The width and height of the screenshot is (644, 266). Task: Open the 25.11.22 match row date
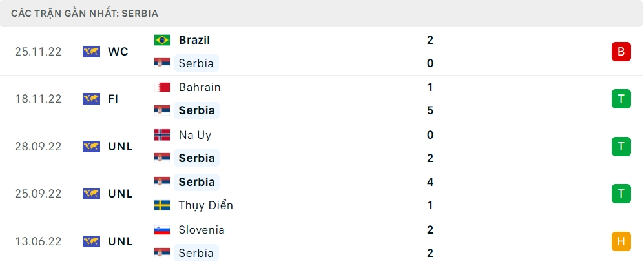[x=38, y=52]
